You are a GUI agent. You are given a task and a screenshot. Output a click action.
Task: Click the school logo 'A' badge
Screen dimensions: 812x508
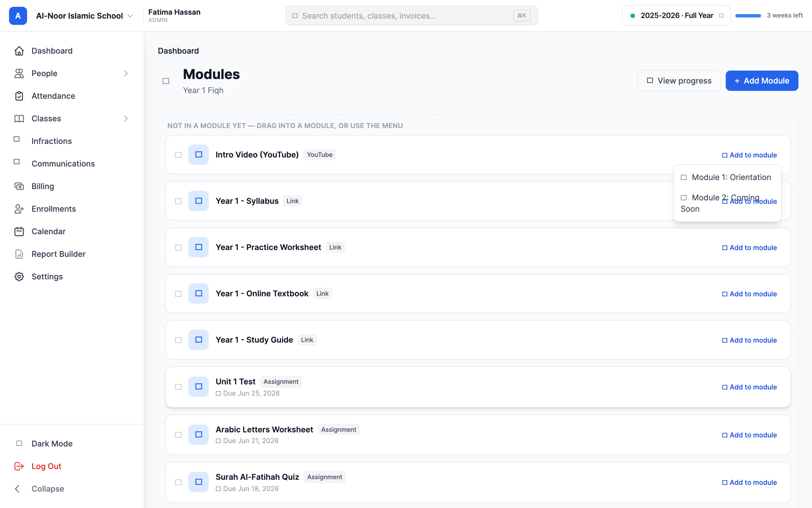pos(18,16)
